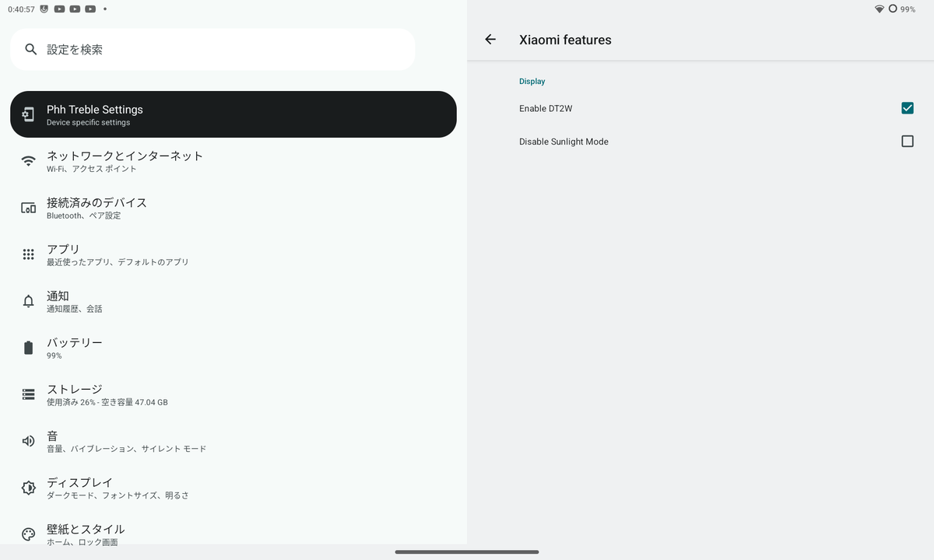Select the Disable Sunlight Mode label
This screenshot has width=934, height=560.
click(x=564, y=142)
